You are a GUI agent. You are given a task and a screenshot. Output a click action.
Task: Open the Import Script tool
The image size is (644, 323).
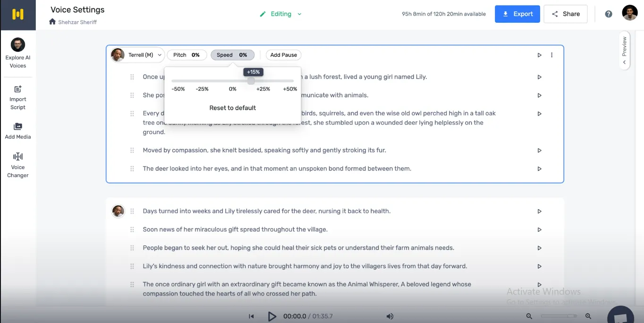(18, 98)
